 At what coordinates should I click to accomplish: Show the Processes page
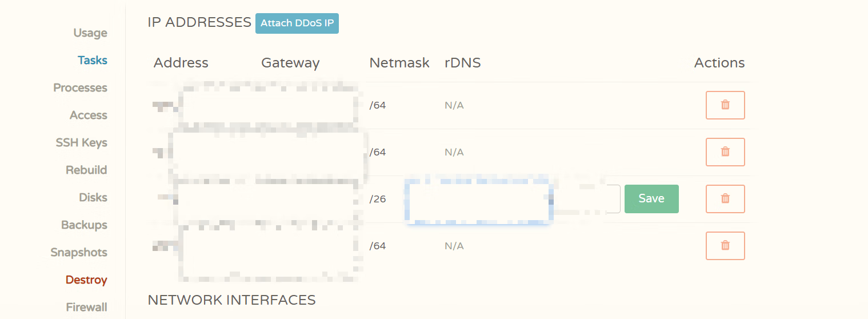tap(81, 88)
